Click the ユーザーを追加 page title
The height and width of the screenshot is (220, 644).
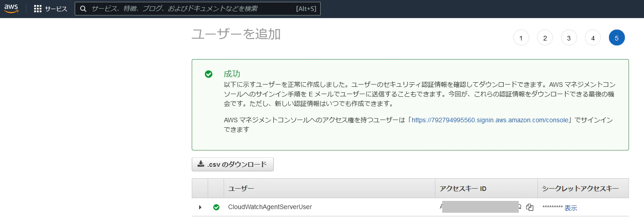pos(236,34)
